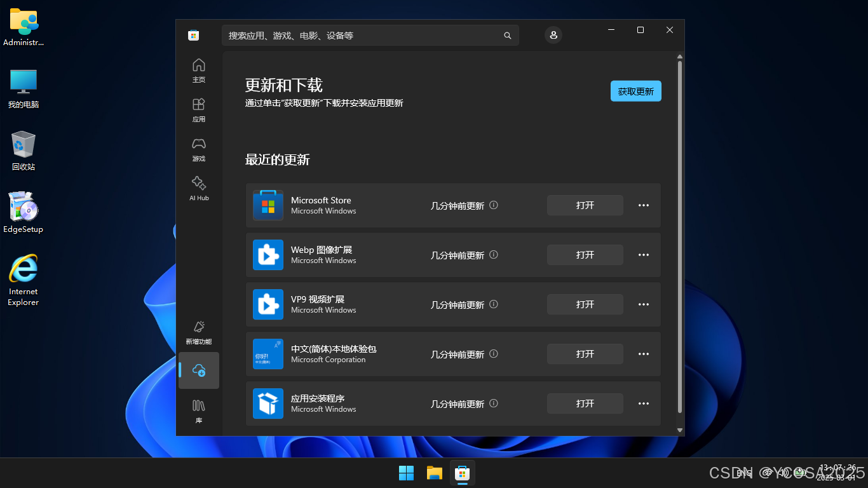Click the vertical scrollbar thumb

680,236
